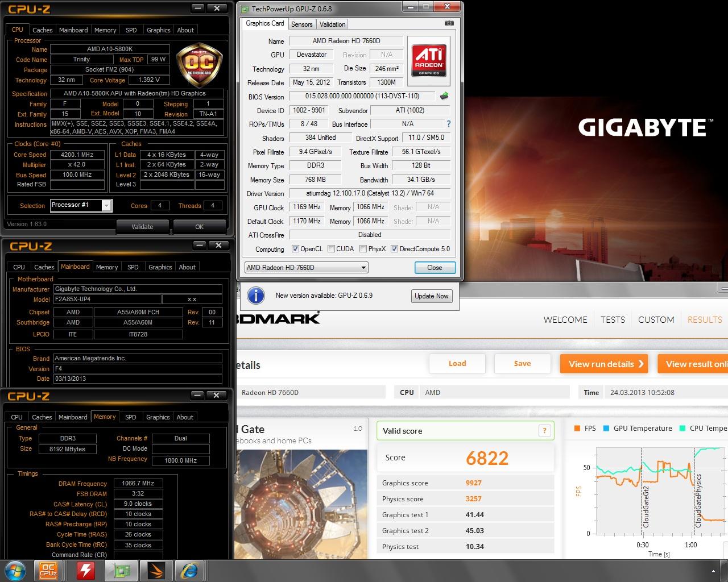Click the red lightning bolt taskbar icon

click(x=86, y=570)
